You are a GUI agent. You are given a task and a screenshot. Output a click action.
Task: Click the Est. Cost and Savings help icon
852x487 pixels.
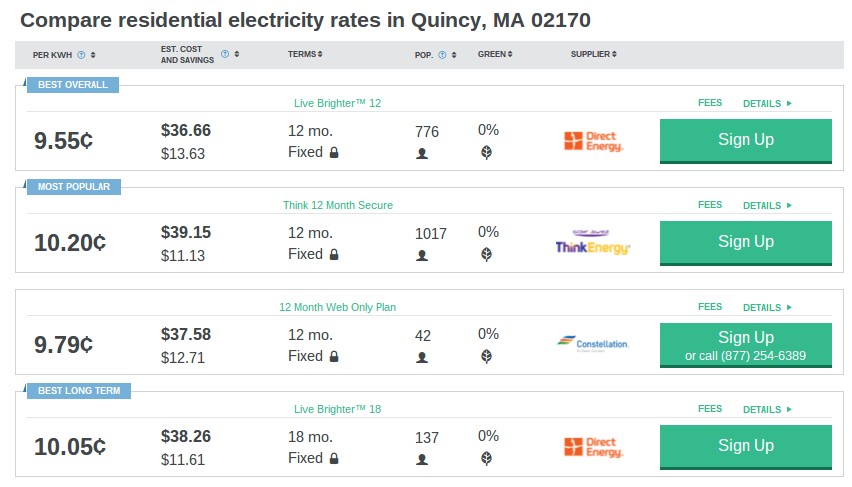pos(225,54)
